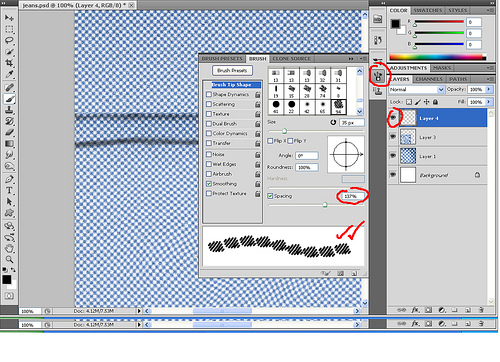This screenshot has width=500, height=362.
Task: Select the Eraser tool
Action: click(9, 132)
